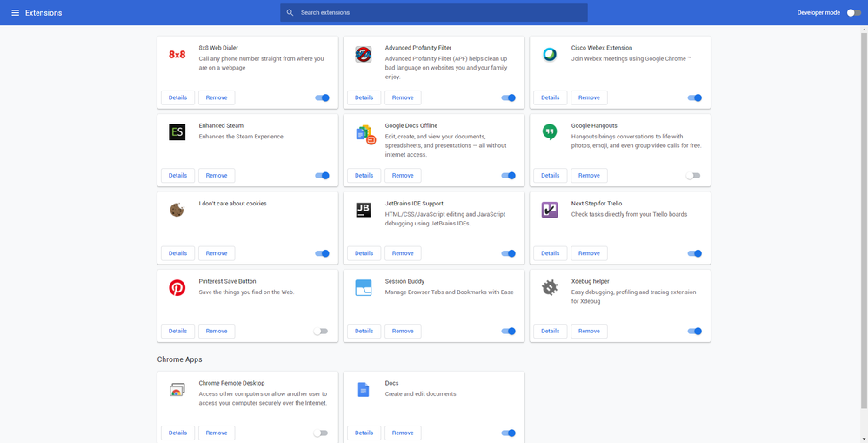Click the Xdebug helper bug icon
This screenshot has height=443, width=868.
[x=550, y=288]
